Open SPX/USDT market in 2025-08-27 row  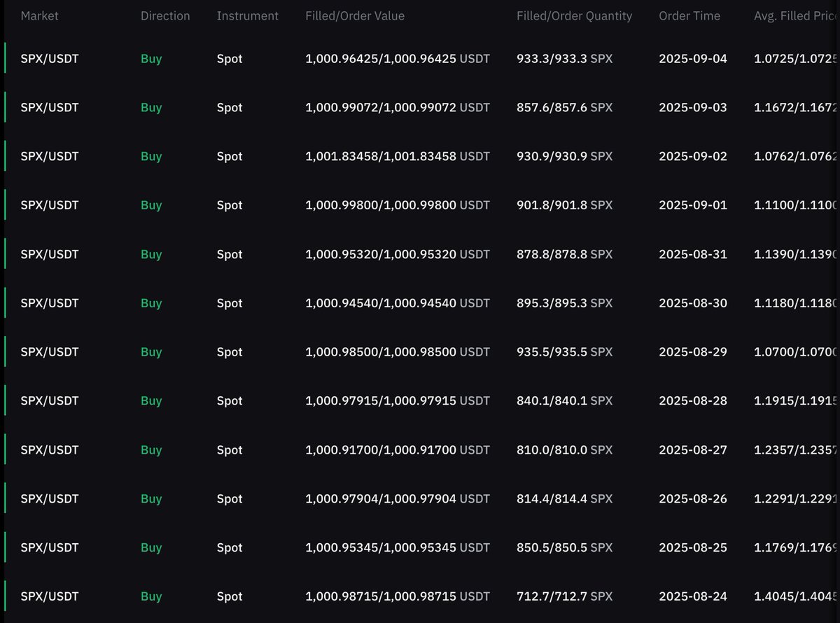(x=50, y=450)
